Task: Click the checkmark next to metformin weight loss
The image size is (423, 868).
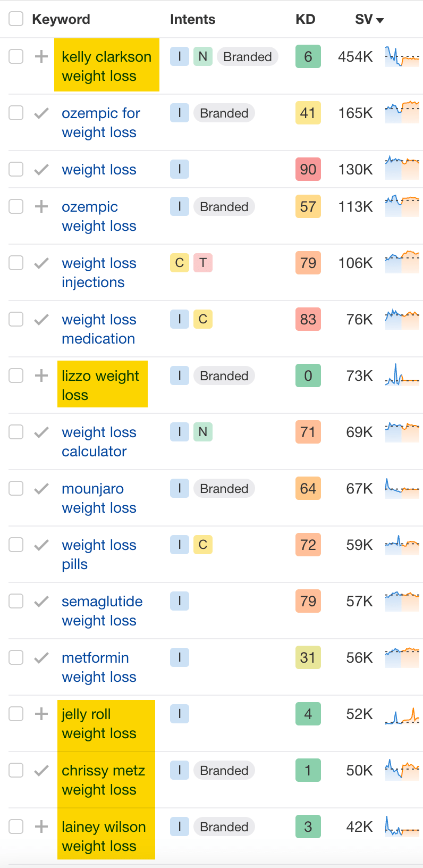Action: tap(41, 657)
